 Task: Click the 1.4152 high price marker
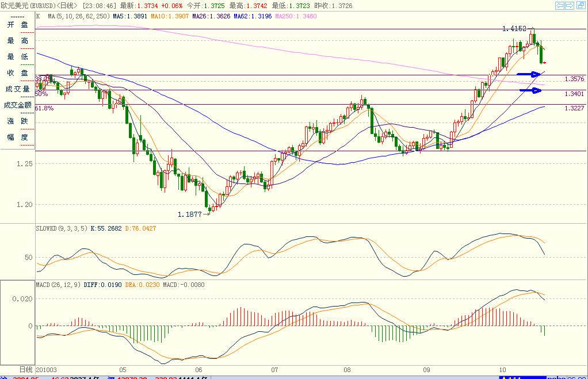(514, 29)
